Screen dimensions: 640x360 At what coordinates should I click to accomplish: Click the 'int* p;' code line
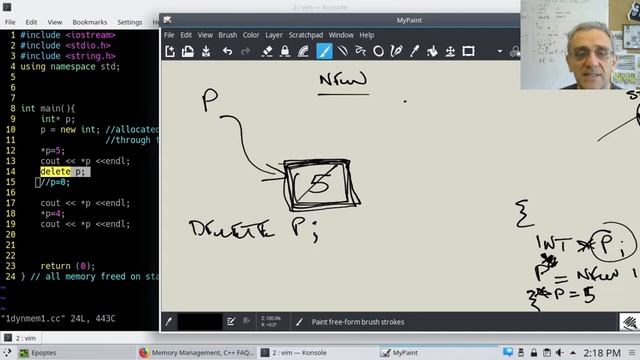tap(58, 119)
